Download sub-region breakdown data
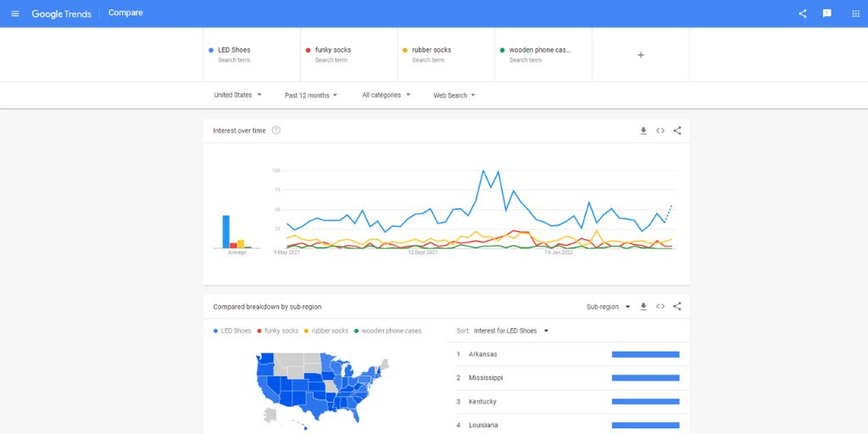The width and height of the screenshot is (868, 434). 643,307
